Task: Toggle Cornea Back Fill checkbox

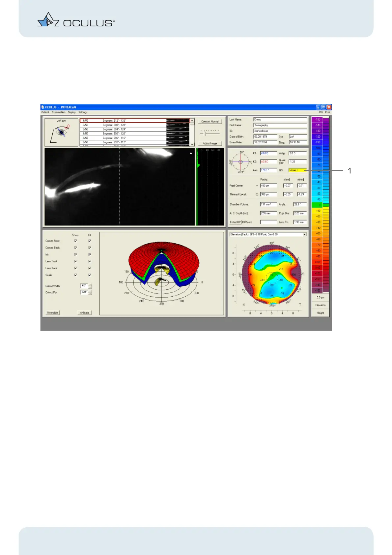Action: (90, 248)
